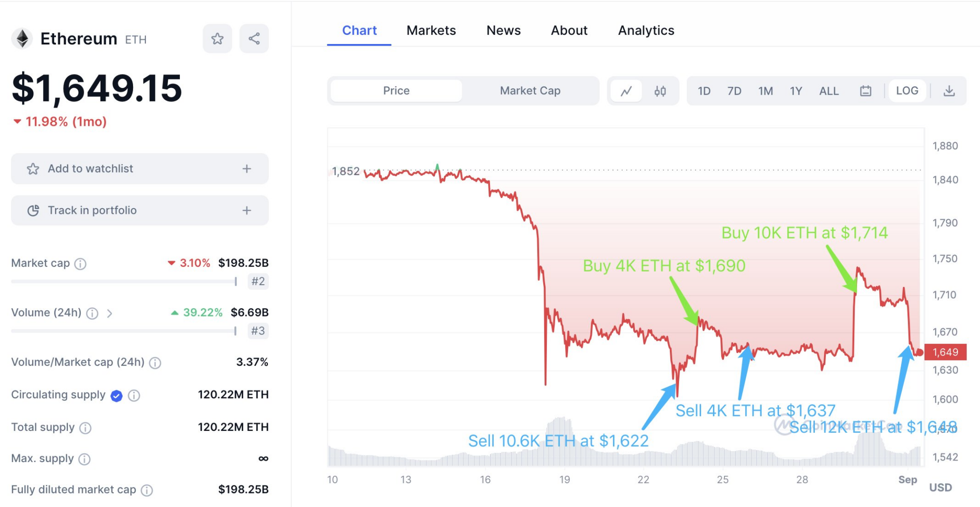Click the Ethereum logo icon
This screenshot has height=507, width=980.
click(x=22, y=38)
